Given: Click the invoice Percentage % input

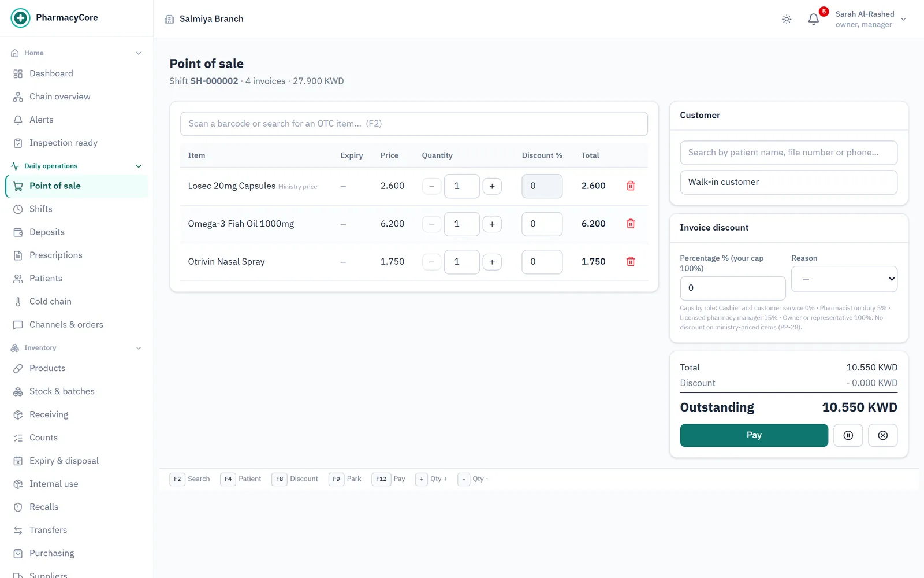Looking at the screenshot, I should pos(732,288).
